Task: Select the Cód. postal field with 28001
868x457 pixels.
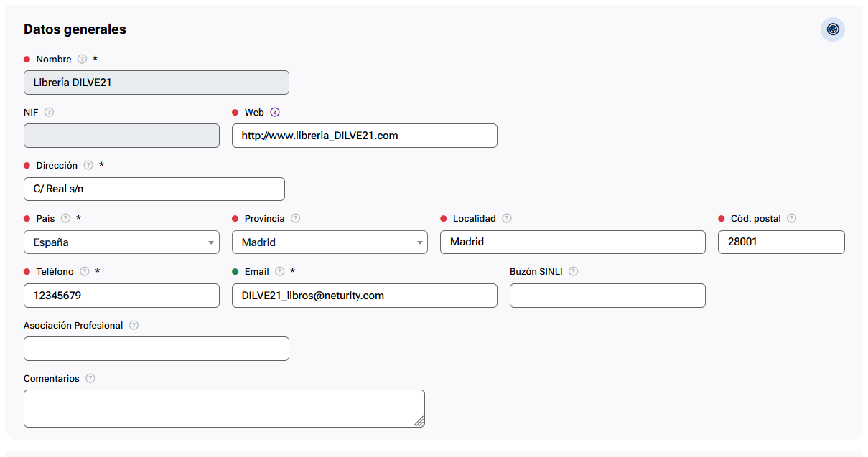Action: (x=780, y=242)
